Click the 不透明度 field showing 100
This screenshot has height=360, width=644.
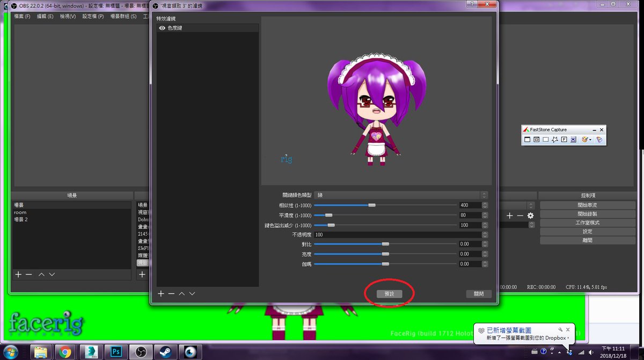pyautogui.click(x=397, y=235)
